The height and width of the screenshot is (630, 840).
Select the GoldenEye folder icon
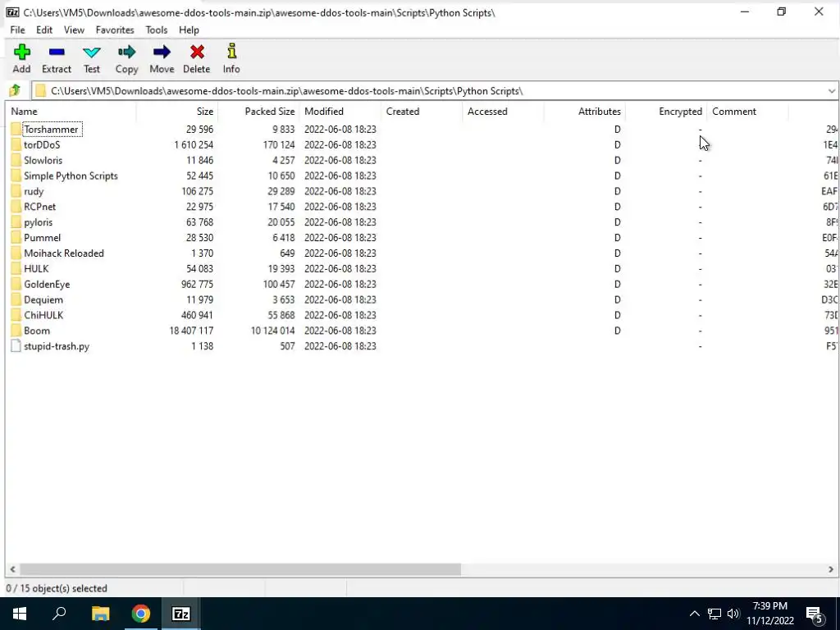16,285
